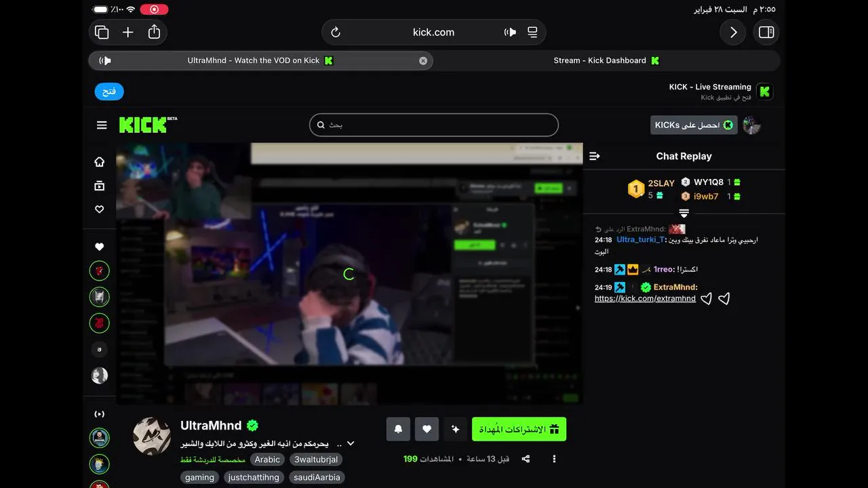868x488 pixels.
Task: Select the saudiAarbia tag
Action: pos(317,477)
